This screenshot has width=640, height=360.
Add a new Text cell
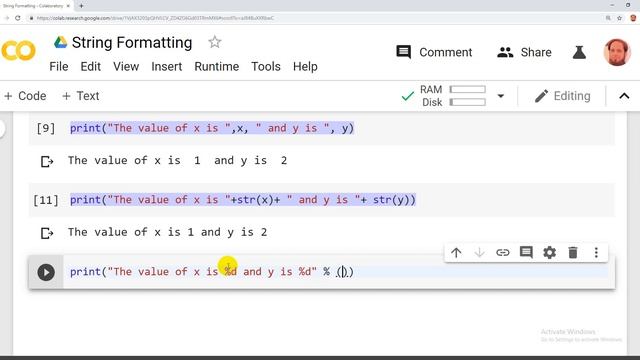click(80, 96)
